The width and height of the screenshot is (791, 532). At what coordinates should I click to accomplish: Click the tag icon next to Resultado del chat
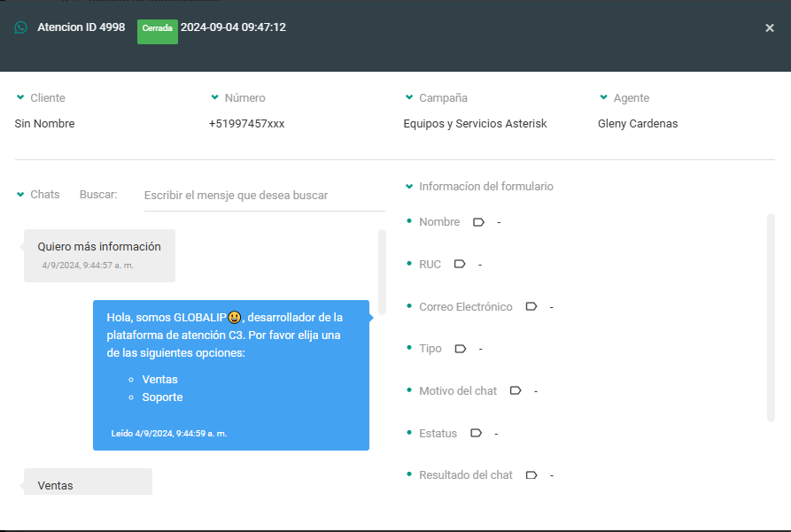[531, 475]
